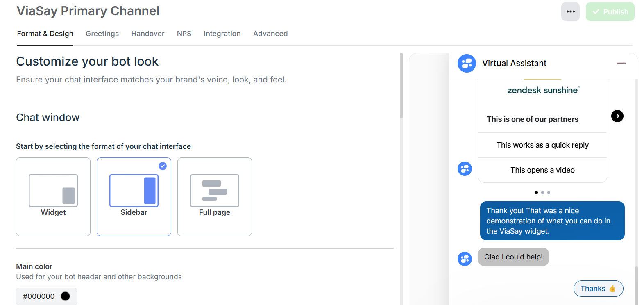This screenshot has width=644, height=305.
Task: Click the Thanks quick reply chip
Action: click(x=598, y=289)
